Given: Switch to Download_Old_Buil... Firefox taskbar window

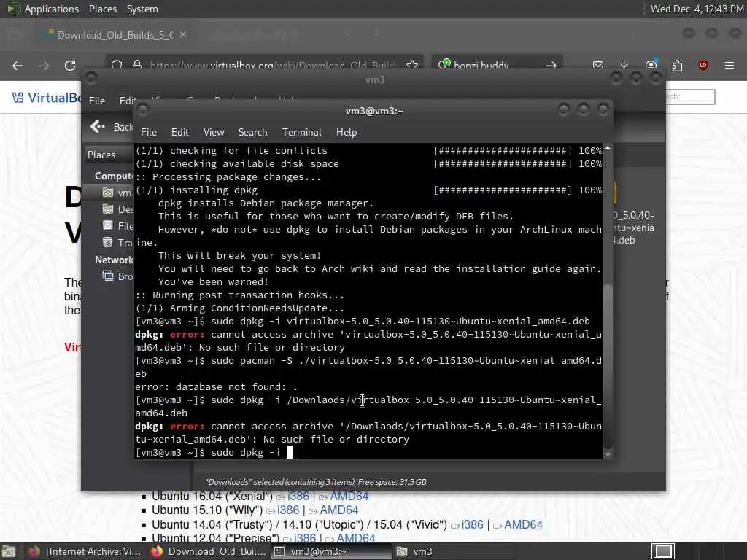Looking at the screenshot, I should click(x=209, y=551).
